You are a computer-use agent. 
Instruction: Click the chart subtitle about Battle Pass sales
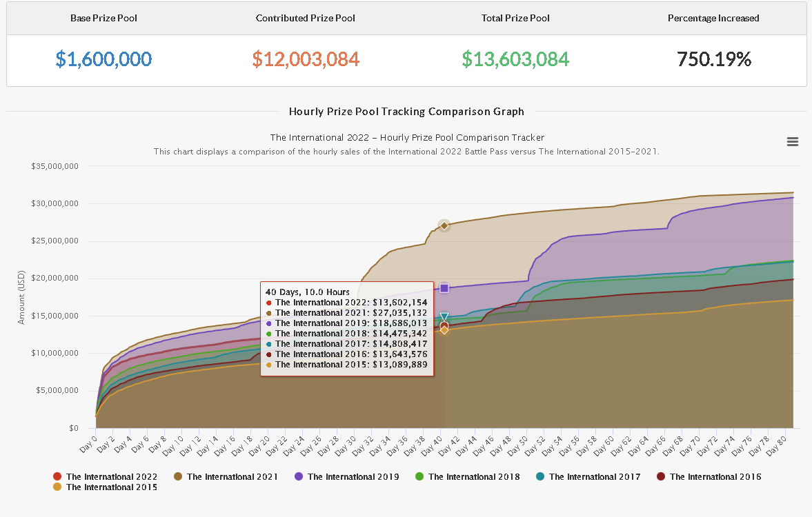coord(406,152)
